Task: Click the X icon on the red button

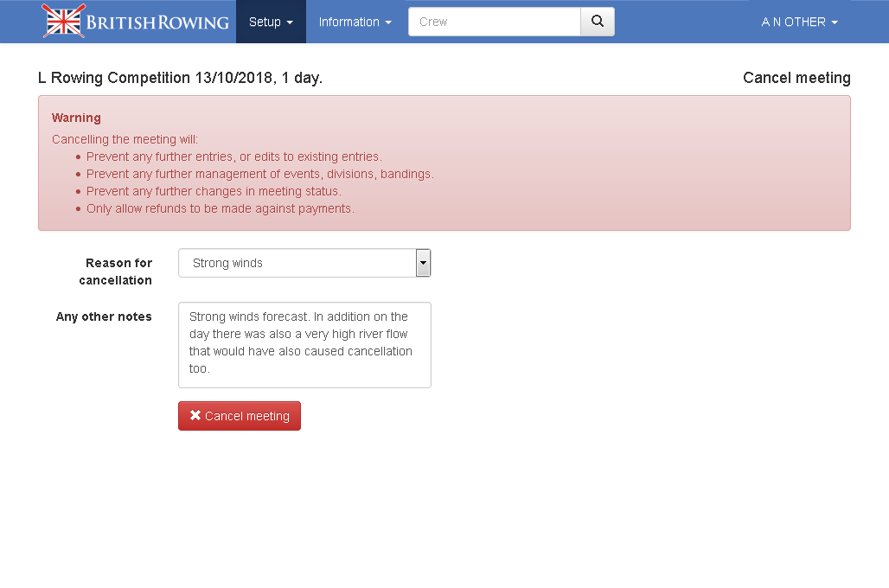Action: coord(195,416)
